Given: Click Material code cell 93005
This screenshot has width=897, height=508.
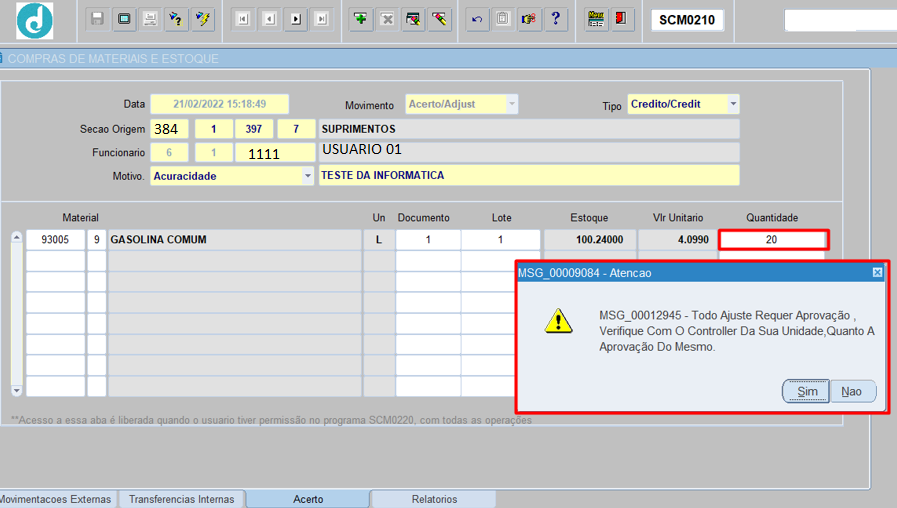Looking at the screenshot, I should click(55, 240).
